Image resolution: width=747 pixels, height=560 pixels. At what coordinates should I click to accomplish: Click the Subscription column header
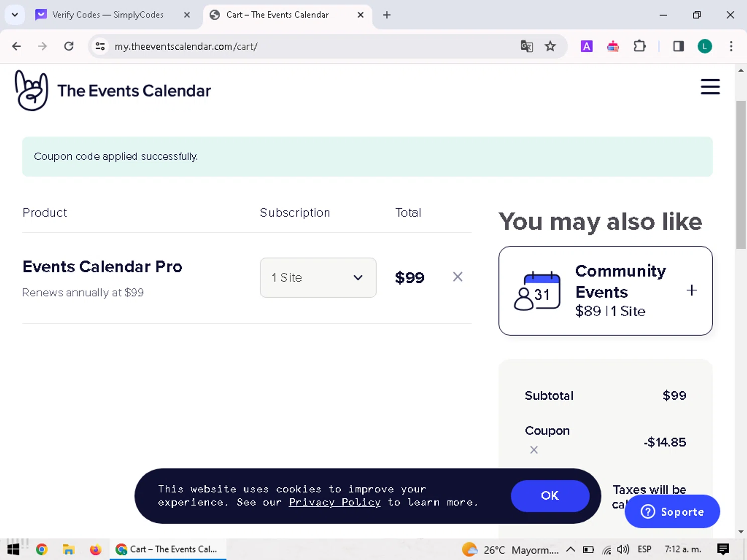tap(295, 213)
